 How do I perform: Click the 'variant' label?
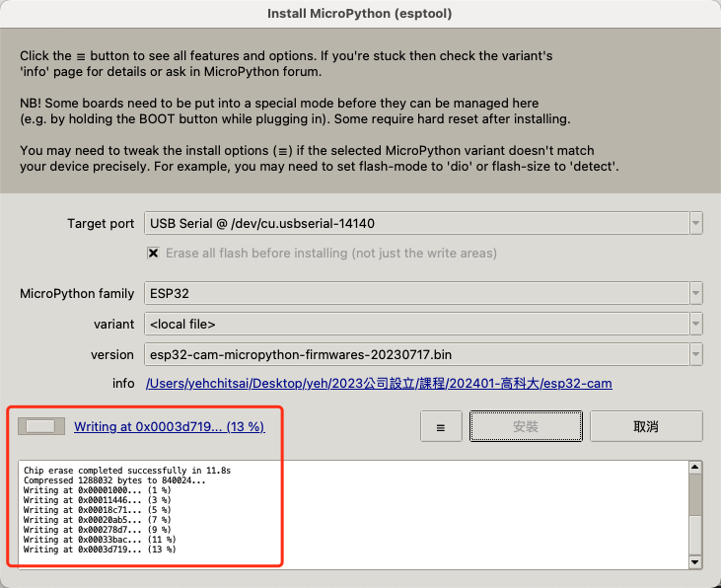click(114, 325)
